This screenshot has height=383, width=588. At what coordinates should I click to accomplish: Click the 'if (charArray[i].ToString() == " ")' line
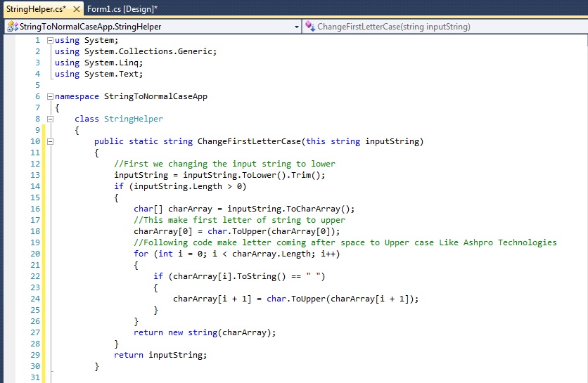tap(239, 276)
